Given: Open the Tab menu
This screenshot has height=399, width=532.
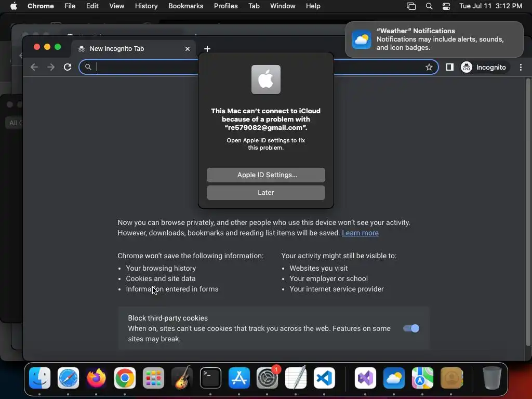Looking at the screenshot, I should click(254, 6).
